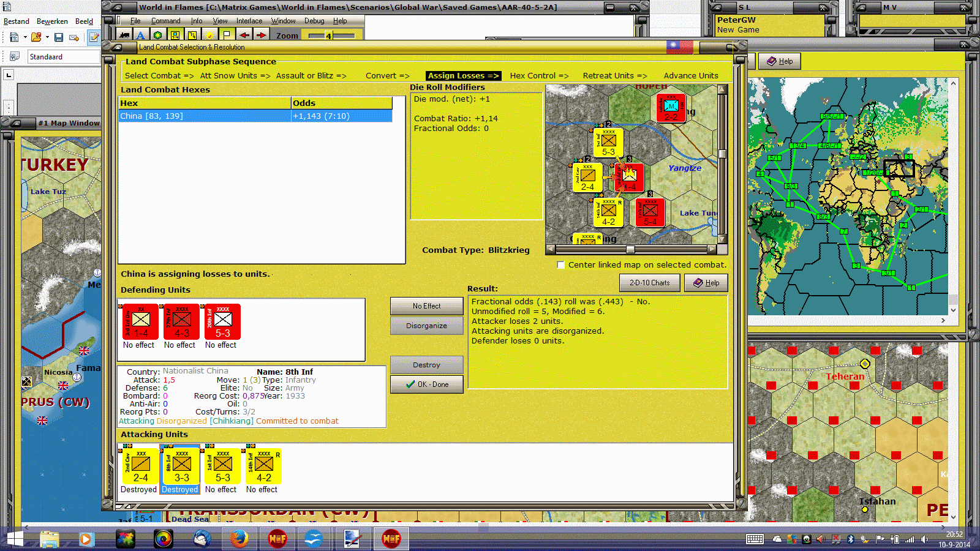The height and width of the screenshot is (551, 980).
Task: Open the Command menu
Action: (x=165, y=21)
